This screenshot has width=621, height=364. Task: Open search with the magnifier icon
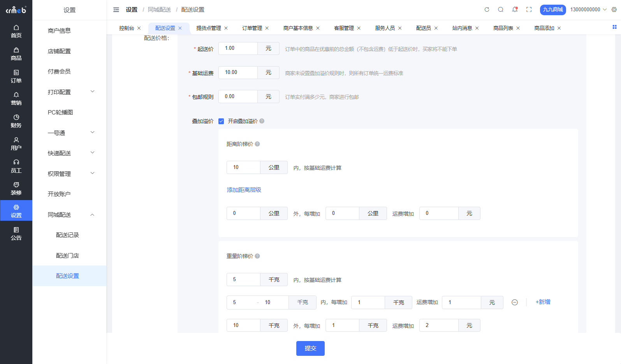[501, 10]
